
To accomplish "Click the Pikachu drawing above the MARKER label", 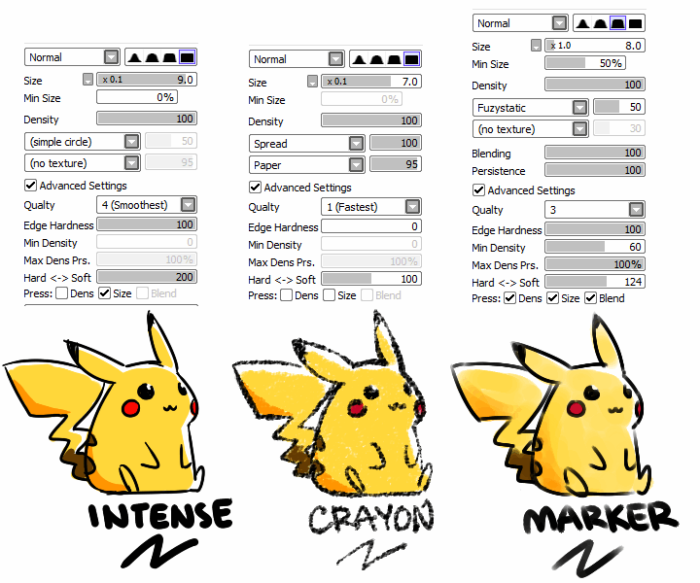I will (x=551, y=406).
